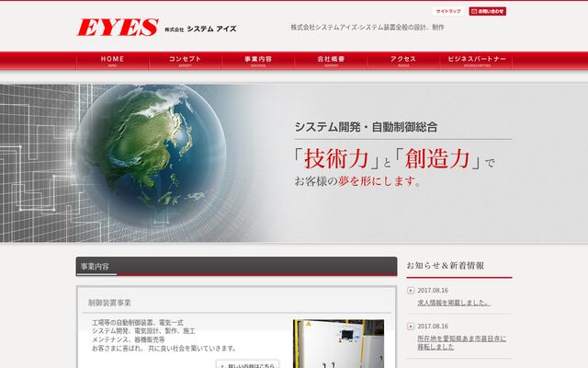Open the 事業内容 menu item
Image resolution: width=588 pixels, height=368 pixels.
click(258, 61)
